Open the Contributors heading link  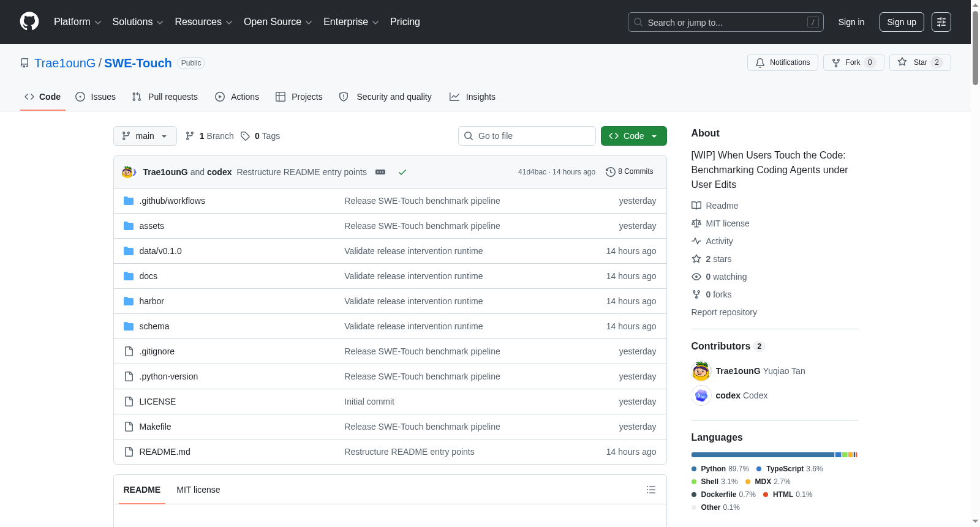point(728,346)
